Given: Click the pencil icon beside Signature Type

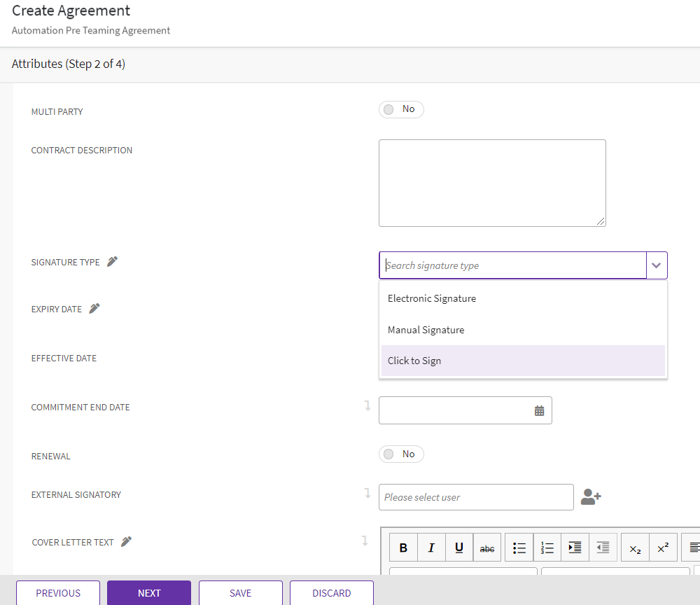Looking at the screenshot, I should click(113, 262).
